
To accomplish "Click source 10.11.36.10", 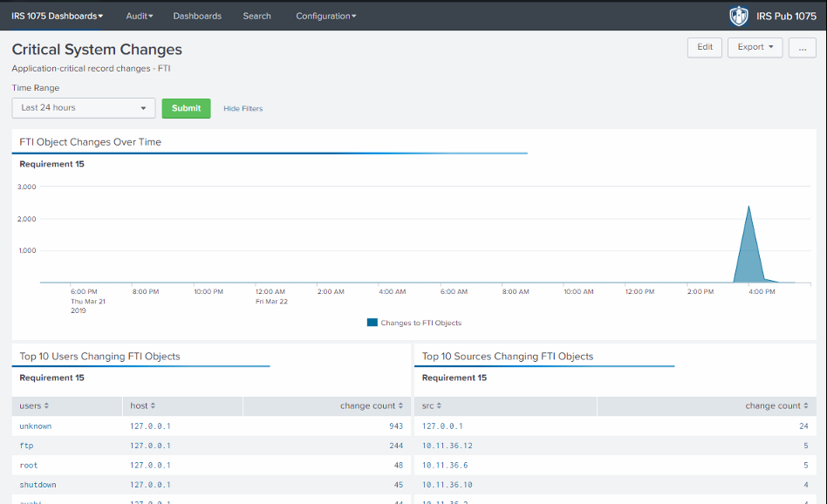I will [x=448, y=485].
